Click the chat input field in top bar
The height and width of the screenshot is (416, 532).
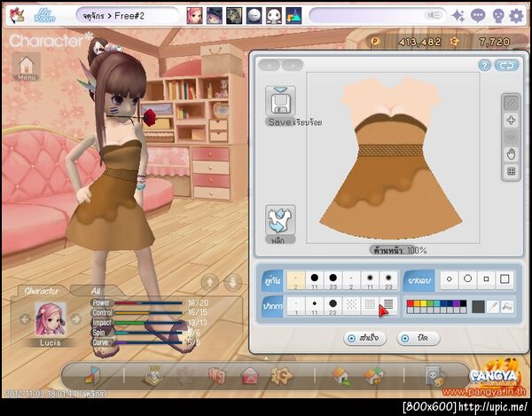[x=378, y=16]
